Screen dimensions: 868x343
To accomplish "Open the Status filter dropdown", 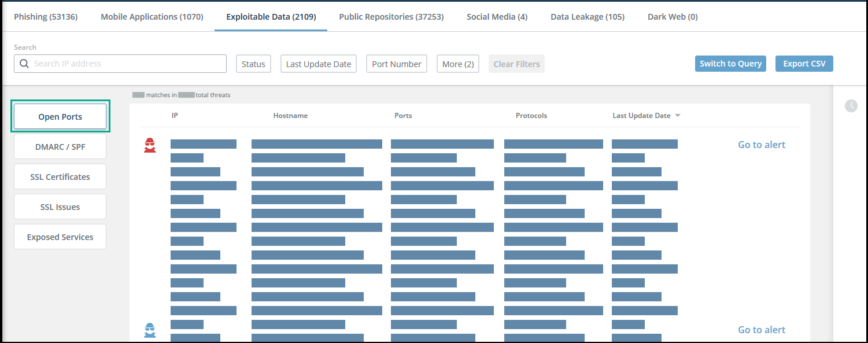I will tap(253, 64).
